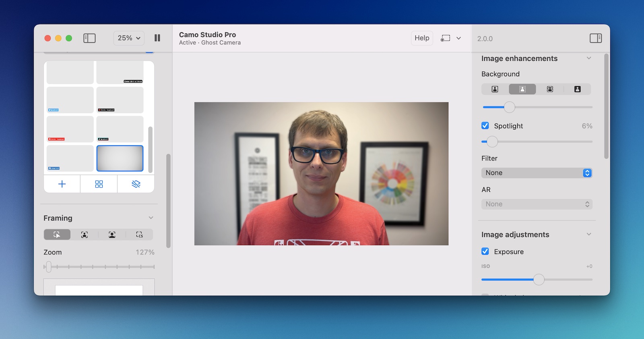This screenshot has height=339, width=644.
Task: Click the Help button
Action: (x=422, y=38)
